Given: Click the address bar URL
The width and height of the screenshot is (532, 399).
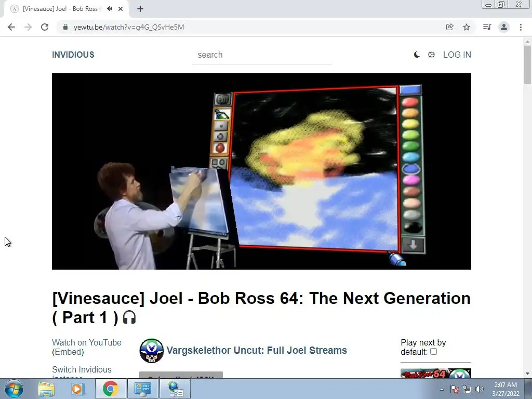Looking at the screenshot, I should click(x=129, y=27).
